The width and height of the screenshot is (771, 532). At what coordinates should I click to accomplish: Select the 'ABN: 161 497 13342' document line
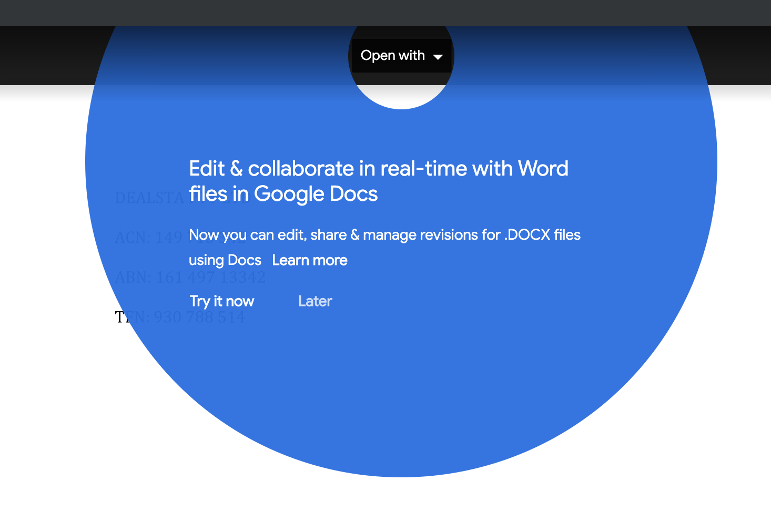pyautogui.click(x=190, y=277)
